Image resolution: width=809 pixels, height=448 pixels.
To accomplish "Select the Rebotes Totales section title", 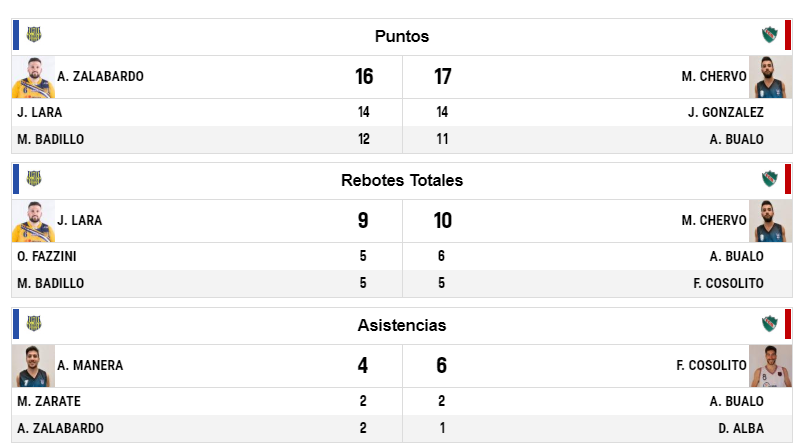I will coord(402,181).
